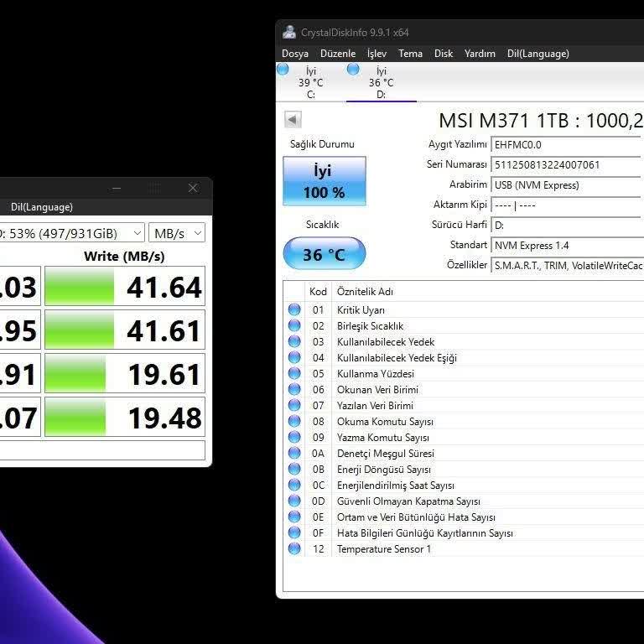Click status orb of attribute 0A Denetçi Meşgul Süresi
The width and height of the screenshot is (644, 644).
click(294, 453)
